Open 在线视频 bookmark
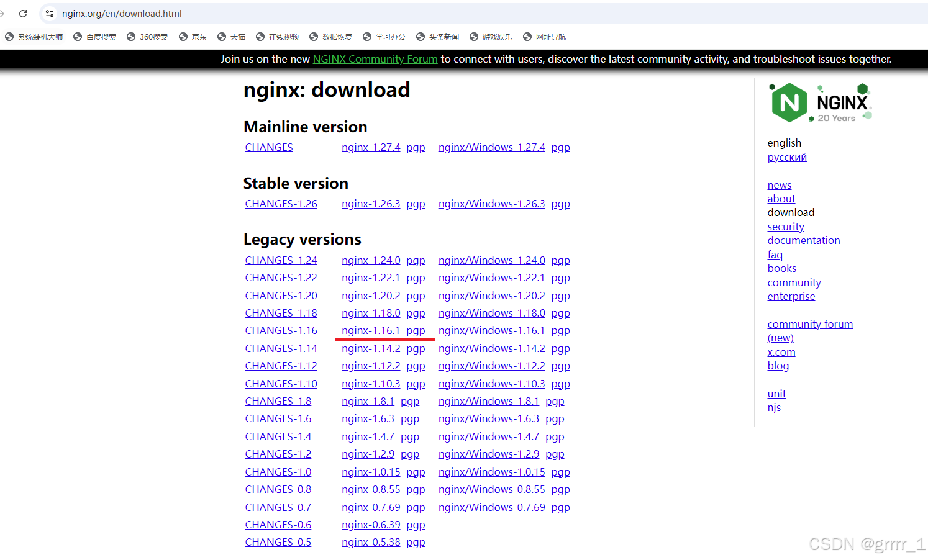928x560 pixels. tap(278, 37)
